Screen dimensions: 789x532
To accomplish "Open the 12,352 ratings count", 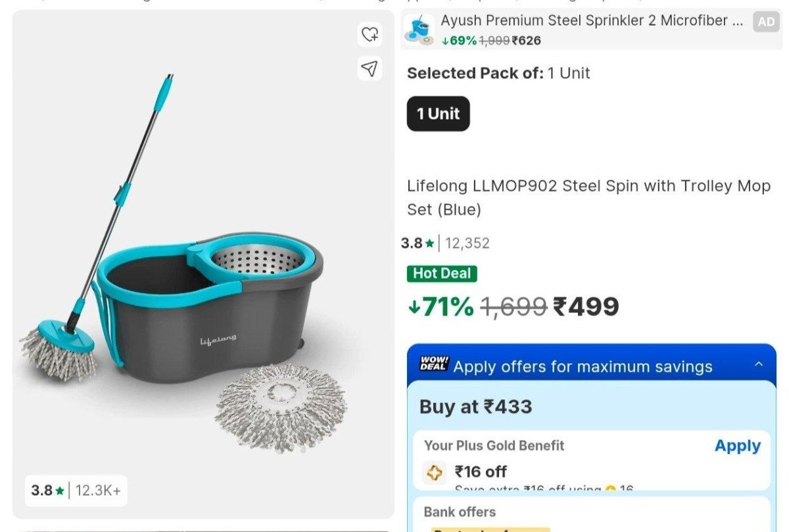I will [467, 243].
